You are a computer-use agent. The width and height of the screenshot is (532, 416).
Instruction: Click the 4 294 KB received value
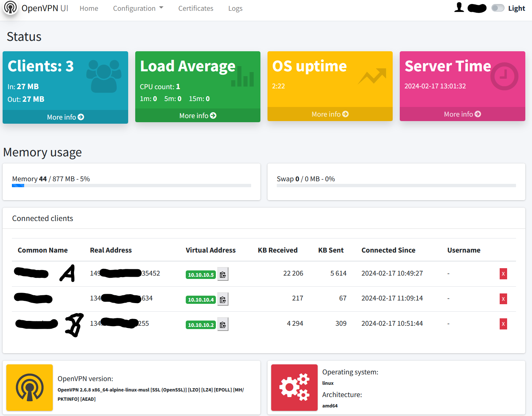click(295, 324)
